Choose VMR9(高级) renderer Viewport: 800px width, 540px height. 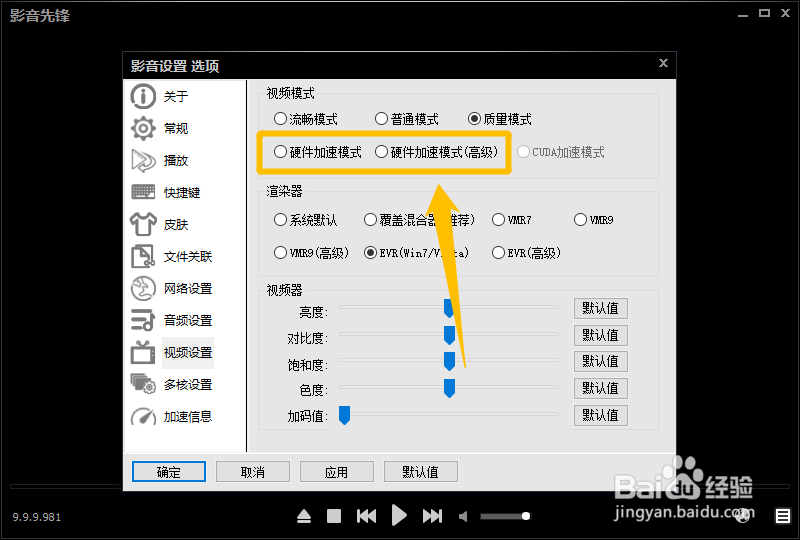tap(311, 253)
